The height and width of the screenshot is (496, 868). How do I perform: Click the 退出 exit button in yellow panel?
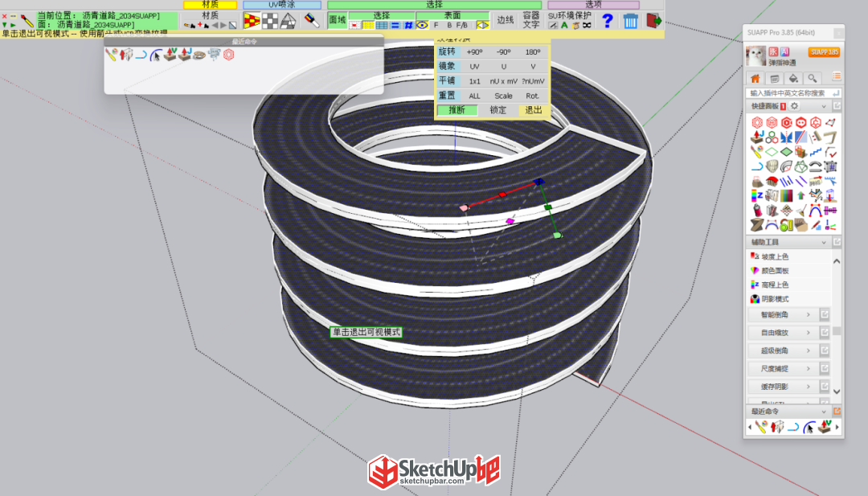533,110
